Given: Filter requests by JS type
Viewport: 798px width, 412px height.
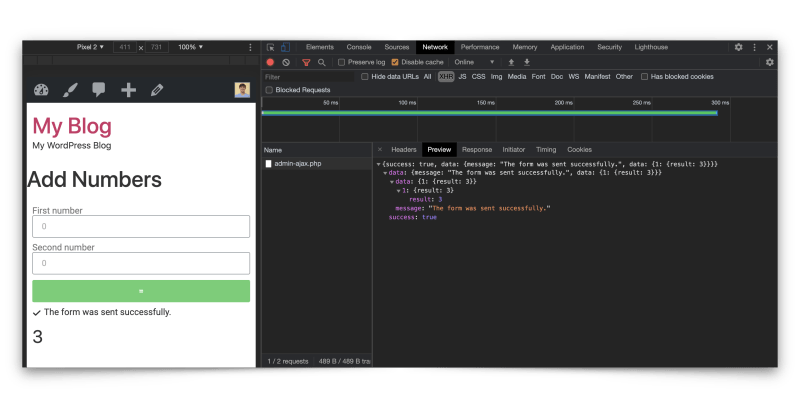Looking at the screenshot, I should [462, 77].
